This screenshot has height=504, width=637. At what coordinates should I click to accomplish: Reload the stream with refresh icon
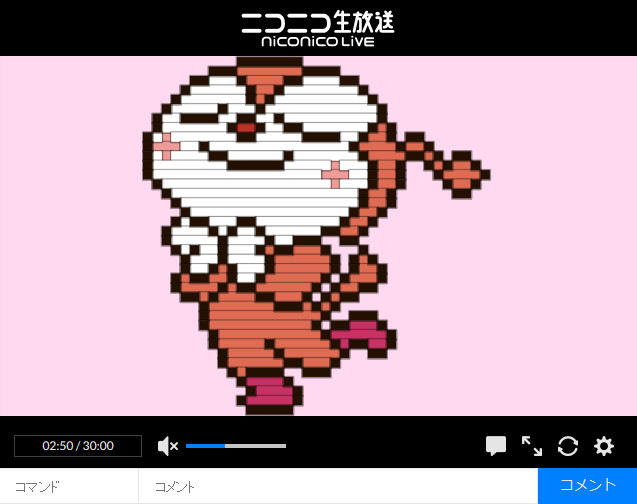(x=568, y=446)
